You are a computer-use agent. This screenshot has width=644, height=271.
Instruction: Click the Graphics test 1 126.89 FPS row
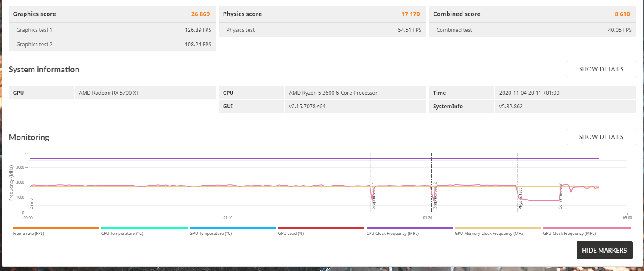[112, 30]
